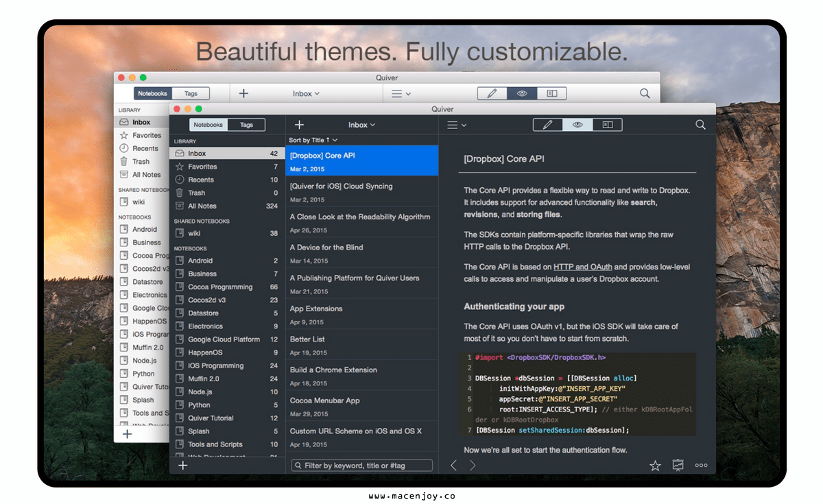The image size is (823, 504).
Task: Click the All Notes icon in dark sidebar
Action: click(179, 206)
